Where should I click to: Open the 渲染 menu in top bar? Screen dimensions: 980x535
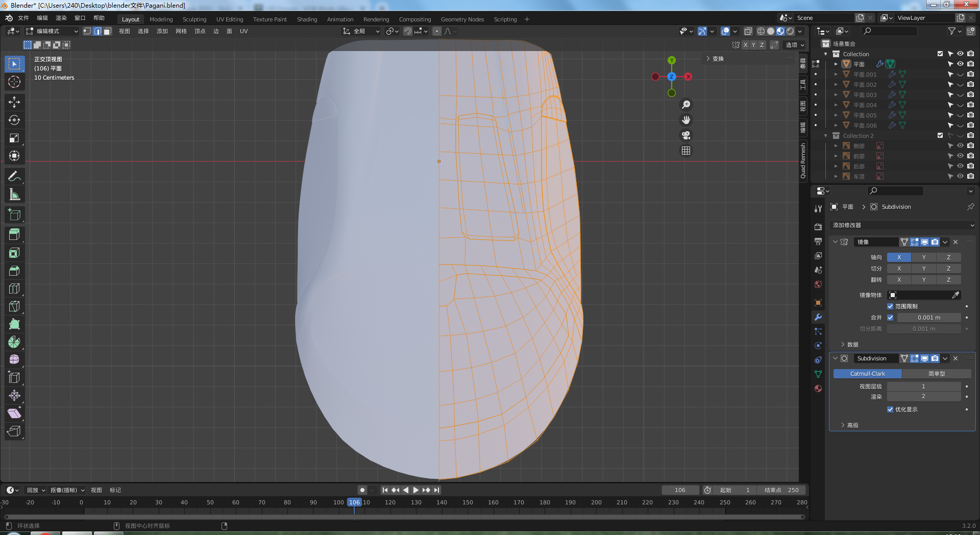[x=61, y=18]
